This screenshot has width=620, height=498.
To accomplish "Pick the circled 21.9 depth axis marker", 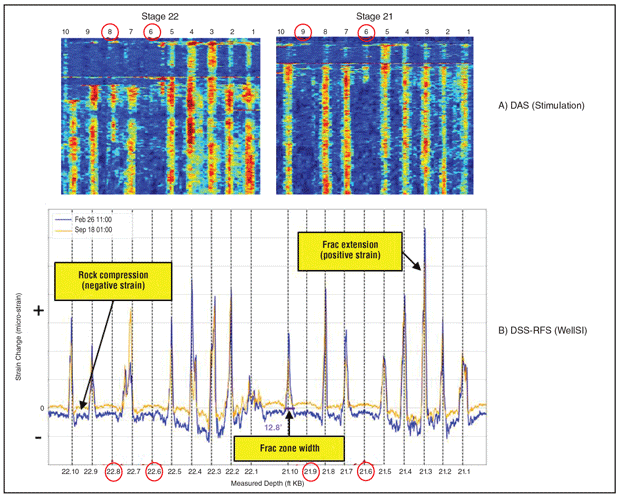I will pos(311,471).
